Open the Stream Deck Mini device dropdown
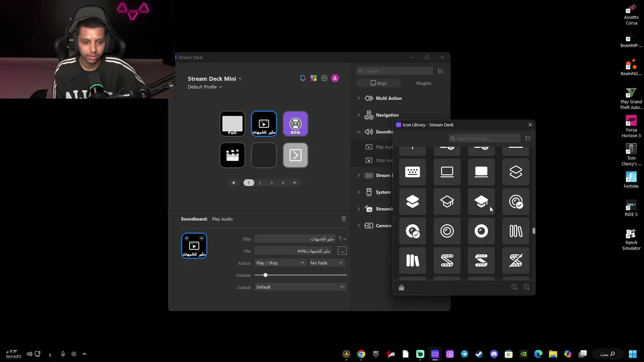This screenshot has height=362, width=644. 215,78
